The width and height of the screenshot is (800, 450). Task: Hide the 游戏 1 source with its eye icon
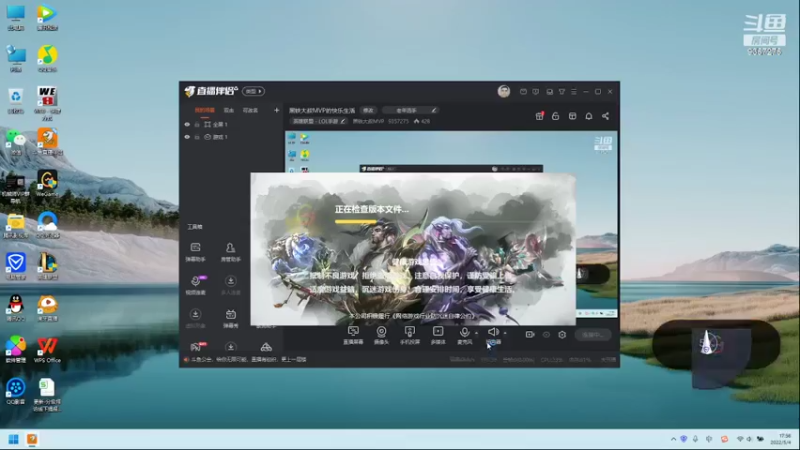click(187, 137)
